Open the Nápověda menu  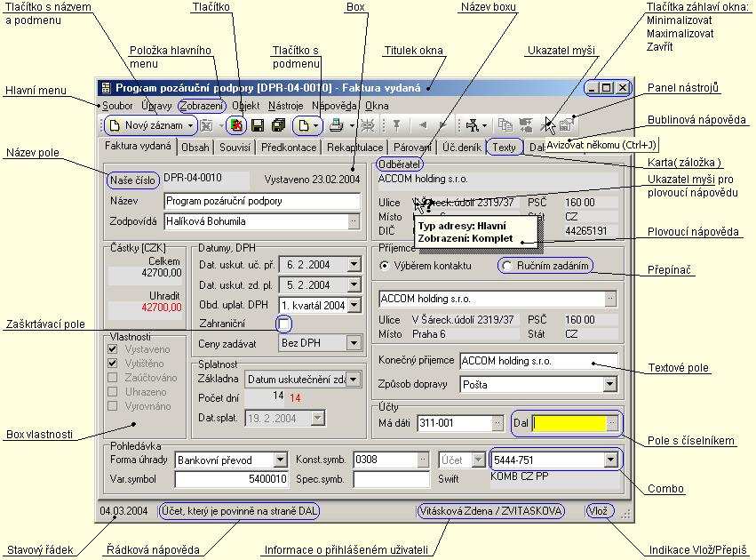tap(334, 106)
